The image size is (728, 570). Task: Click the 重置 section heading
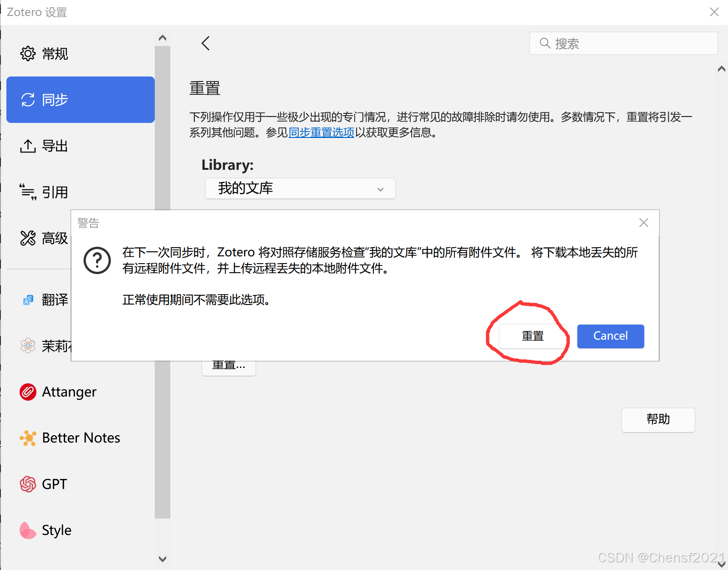[x=205, y=88]
